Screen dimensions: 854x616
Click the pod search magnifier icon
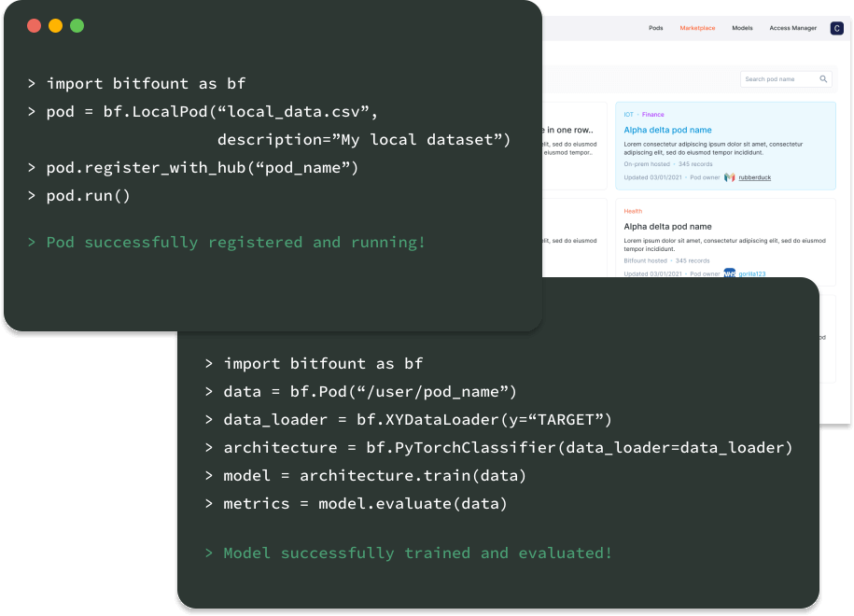click(x=823, y=79)
